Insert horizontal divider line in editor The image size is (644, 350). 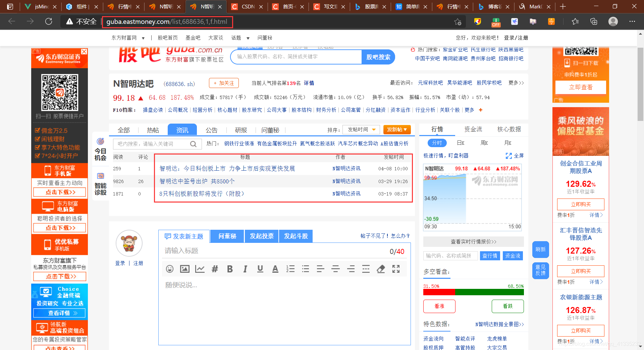tap(366, 269)
